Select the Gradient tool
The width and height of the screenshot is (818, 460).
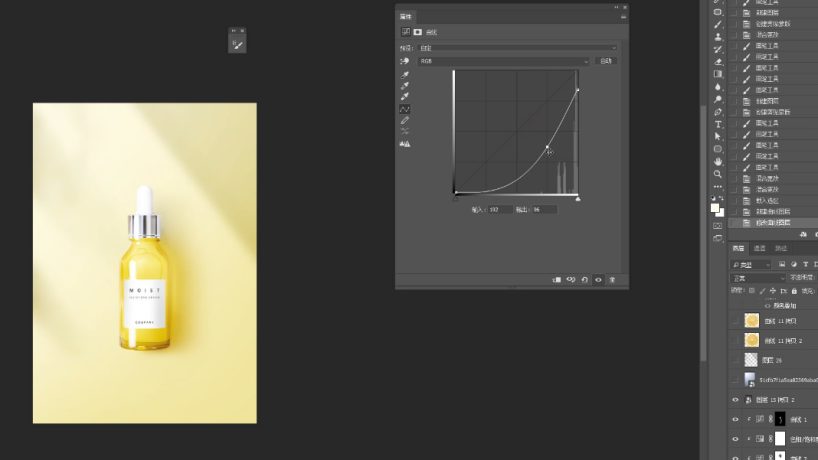point(718,74)
